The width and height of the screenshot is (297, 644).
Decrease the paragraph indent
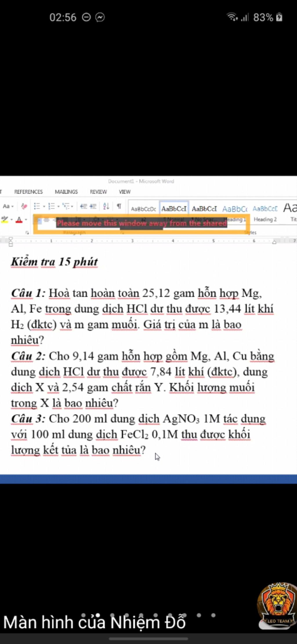coord(84,206)
